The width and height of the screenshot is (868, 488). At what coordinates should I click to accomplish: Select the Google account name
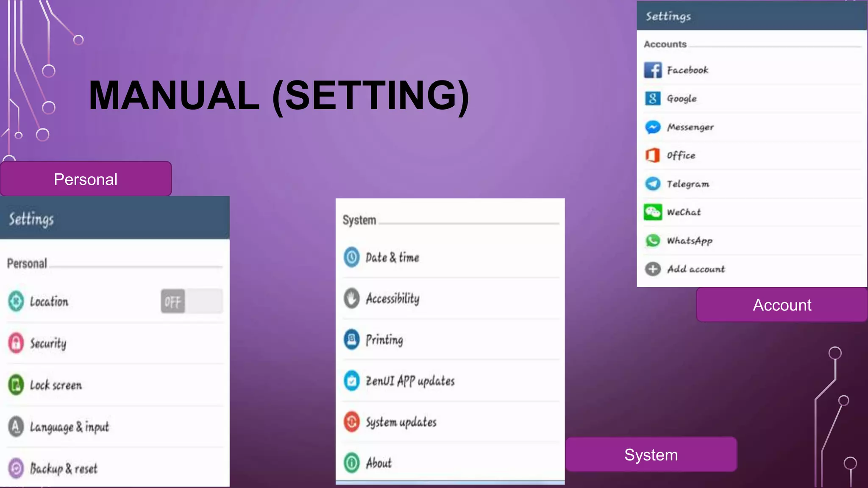click(x=682, y=99)
